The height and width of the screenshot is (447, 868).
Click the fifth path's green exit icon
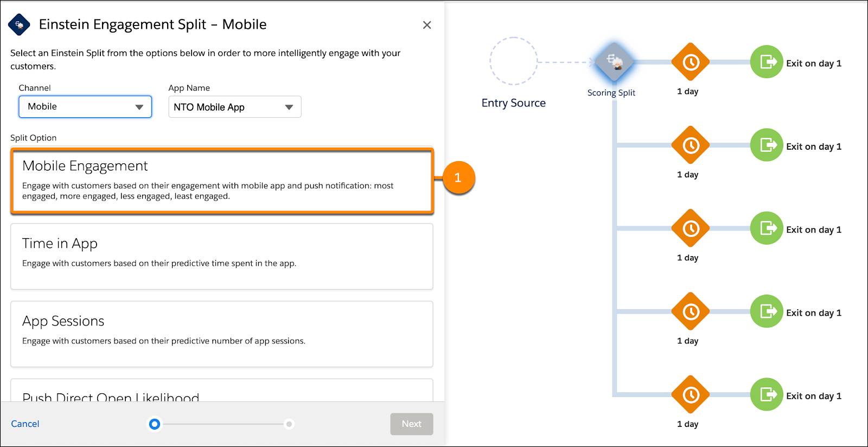point(767,394)
